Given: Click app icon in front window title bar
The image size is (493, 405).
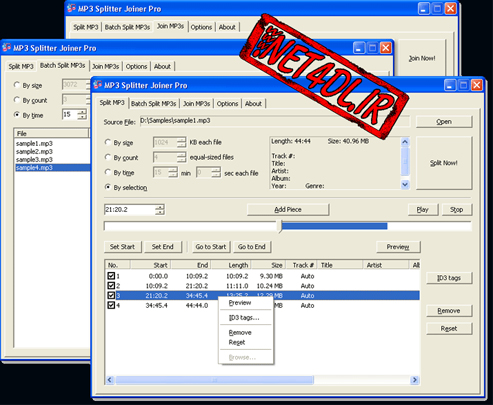Looking at the screenshot, I should (x=98, y=85).
